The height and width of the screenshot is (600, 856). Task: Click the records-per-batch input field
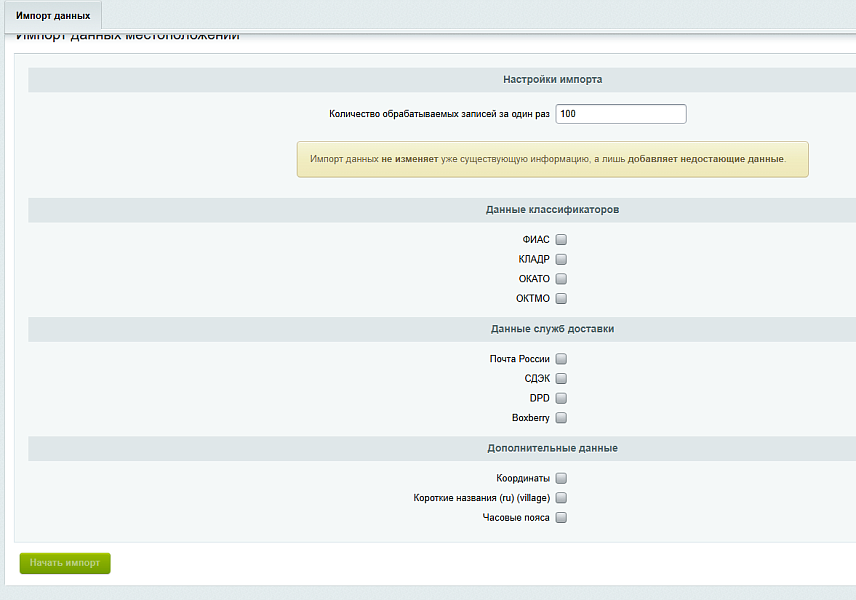pos(620,114)
